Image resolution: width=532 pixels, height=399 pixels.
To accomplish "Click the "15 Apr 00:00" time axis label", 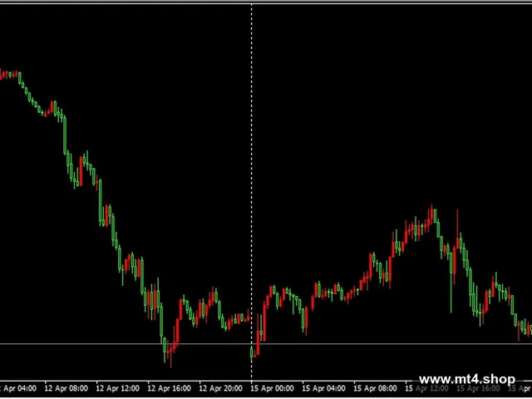I will 273,388.
